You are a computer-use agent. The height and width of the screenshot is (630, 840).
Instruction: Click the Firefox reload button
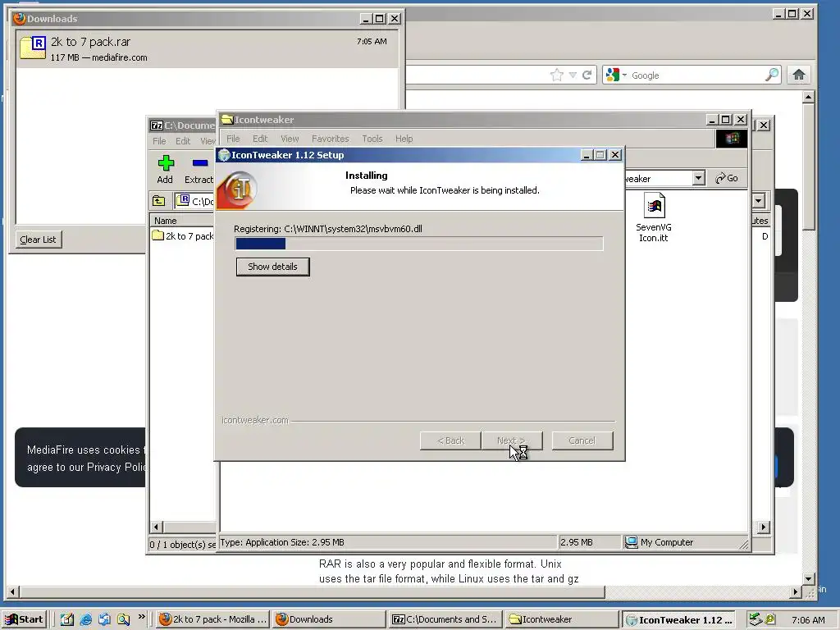(x=587, y=75)
